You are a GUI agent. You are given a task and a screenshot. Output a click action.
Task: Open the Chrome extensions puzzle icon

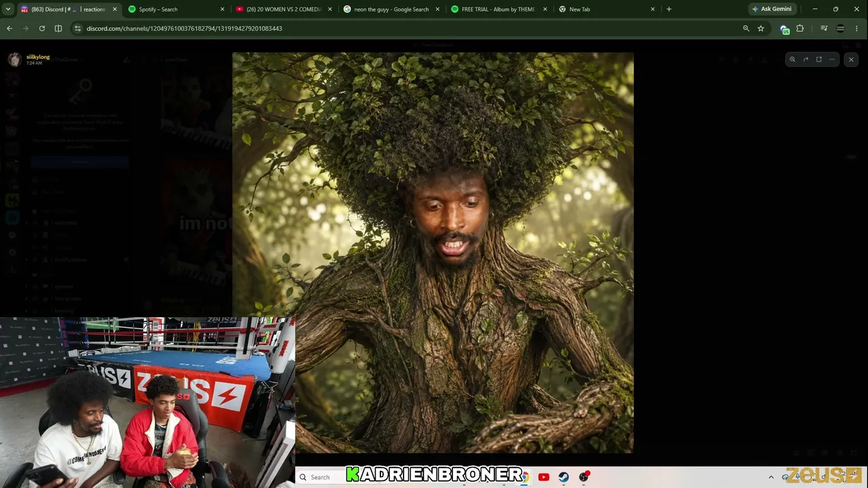tap(800, 28)
